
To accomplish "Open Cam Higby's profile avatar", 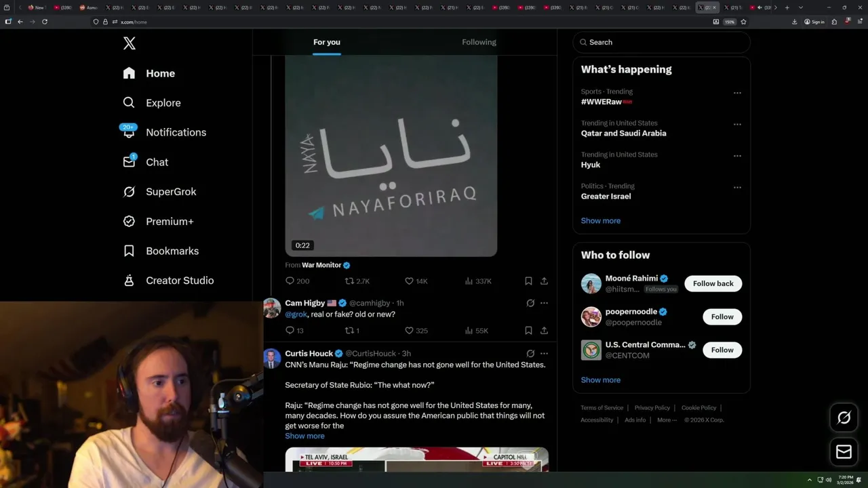I will coord(272,308).
